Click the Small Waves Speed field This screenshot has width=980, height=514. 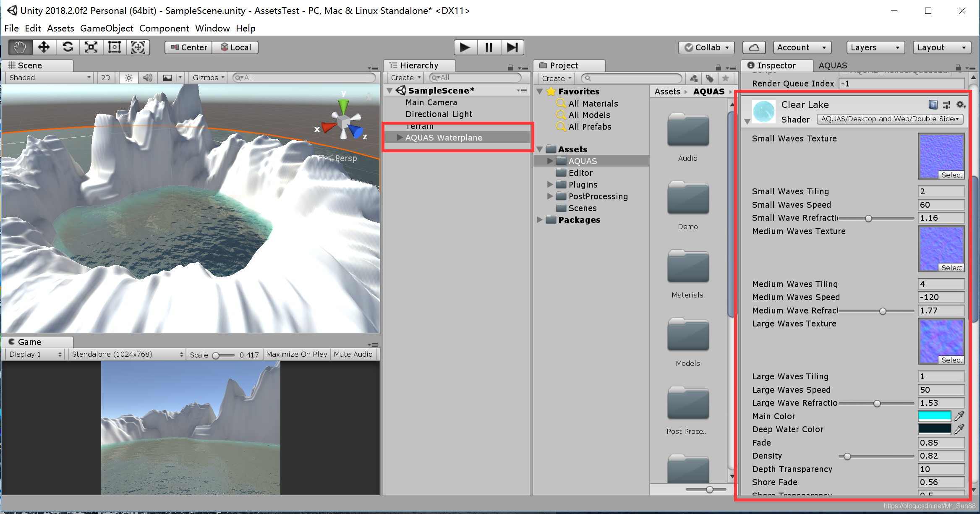tap(941, 205)
